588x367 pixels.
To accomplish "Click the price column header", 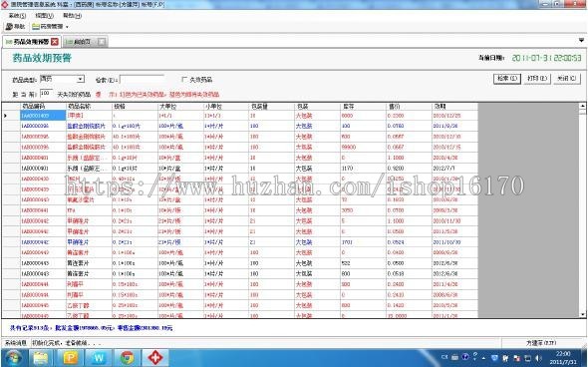I will click(410, 106).
